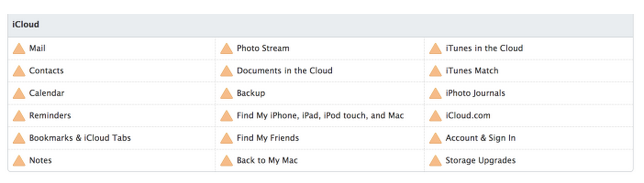Click the triangle icon beside Notes
The width and height of the screenshot is (644, 183).
pos(19,161)
